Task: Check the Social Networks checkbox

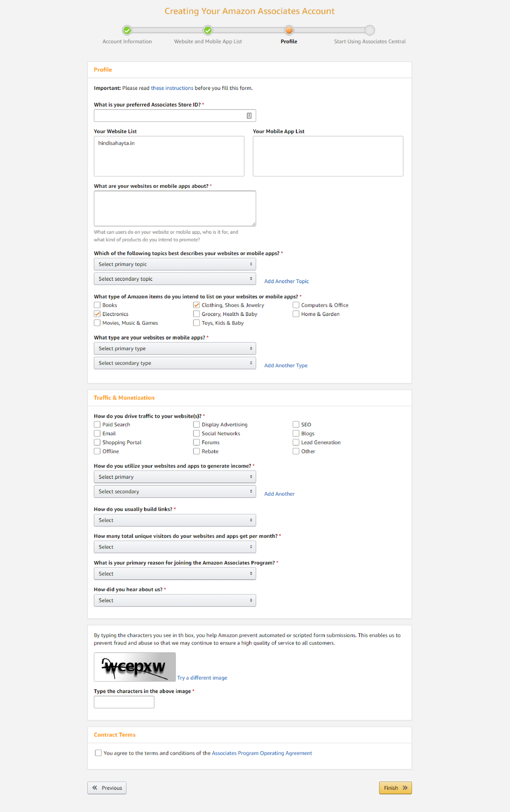Action: click(x=196, y=433)
